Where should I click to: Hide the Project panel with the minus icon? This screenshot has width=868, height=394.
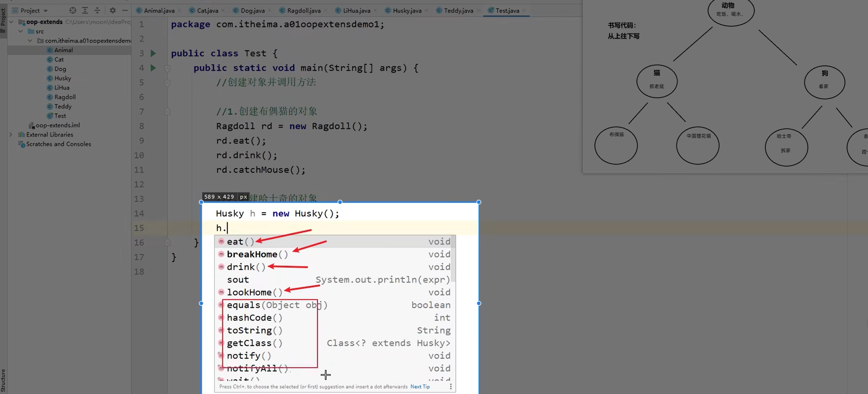125,11
